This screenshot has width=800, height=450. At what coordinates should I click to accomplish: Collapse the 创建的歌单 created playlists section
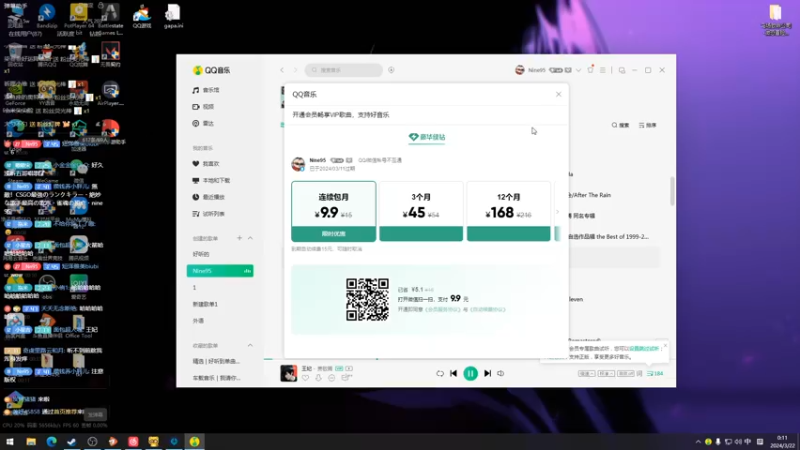pyautogui.click(x=250, y=238)
